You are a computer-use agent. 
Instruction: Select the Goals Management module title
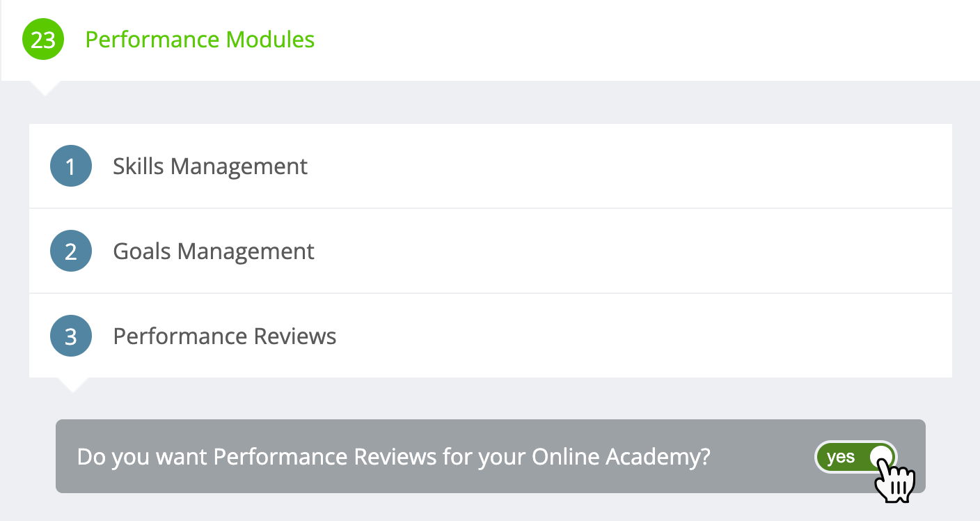(214, 251)
